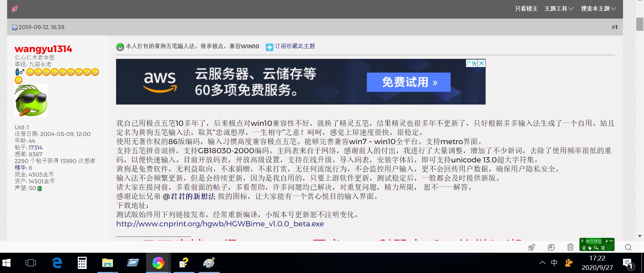Show hidden system tray icons chevron
This screenshot has width=644, height=273.
click(x=542, y=263)
